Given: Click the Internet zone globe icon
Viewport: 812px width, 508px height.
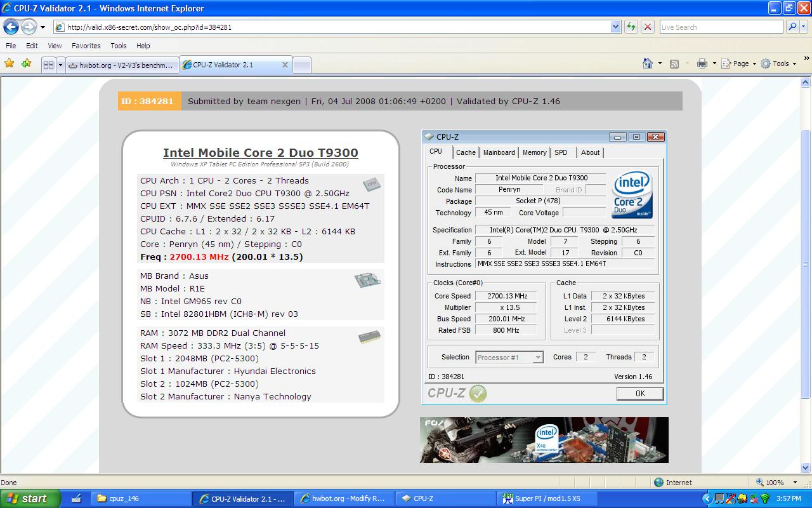Looking at the screenshot, I should coord(658,483).
